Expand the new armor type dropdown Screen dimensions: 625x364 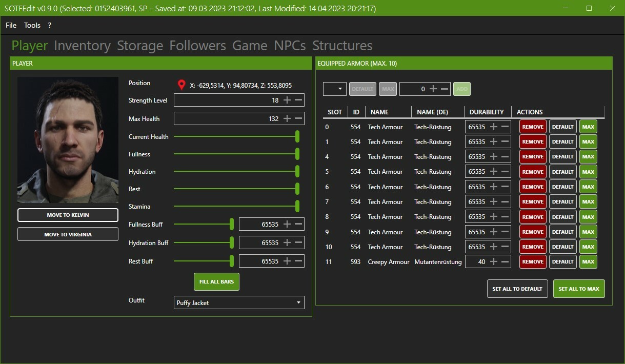[335, 89]
